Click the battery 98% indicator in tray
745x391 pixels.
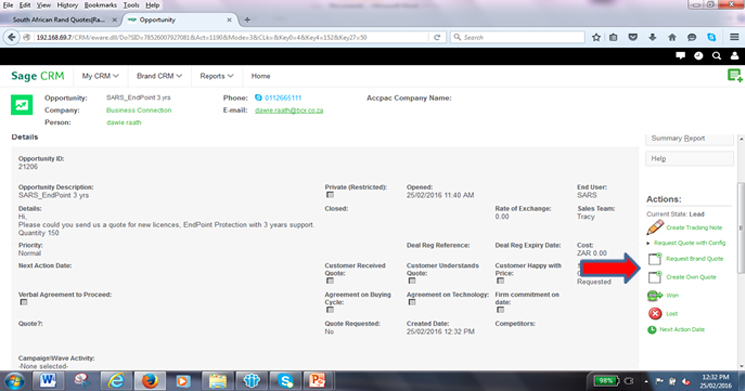606,381
